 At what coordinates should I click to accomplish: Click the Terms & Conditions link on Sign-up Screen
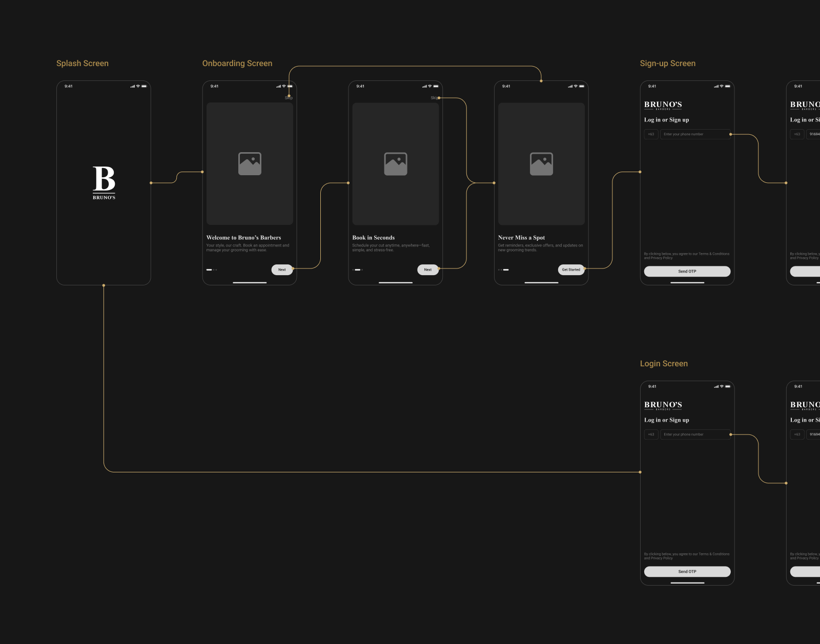(713, 253)
